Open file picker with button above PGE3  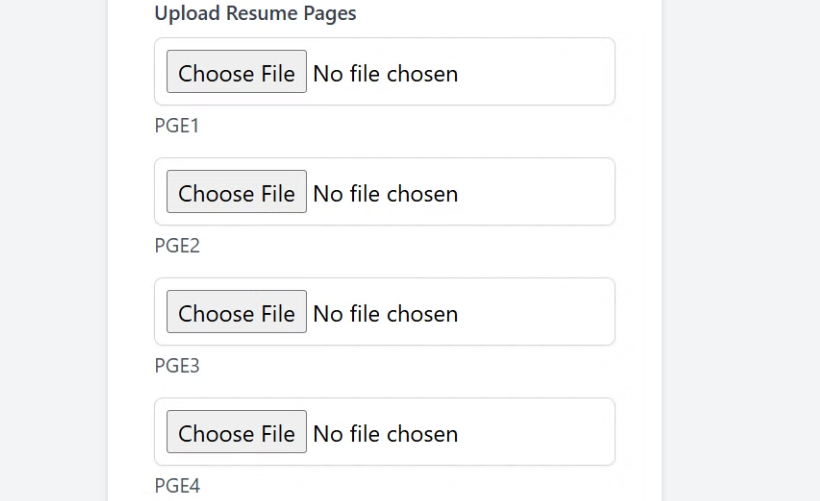236,313
